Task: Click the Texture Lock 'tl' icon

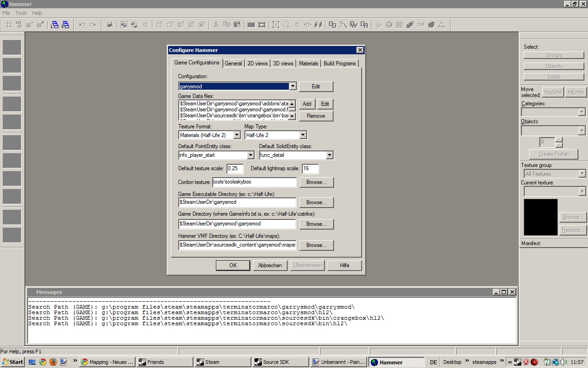Action: pos(297,25)
